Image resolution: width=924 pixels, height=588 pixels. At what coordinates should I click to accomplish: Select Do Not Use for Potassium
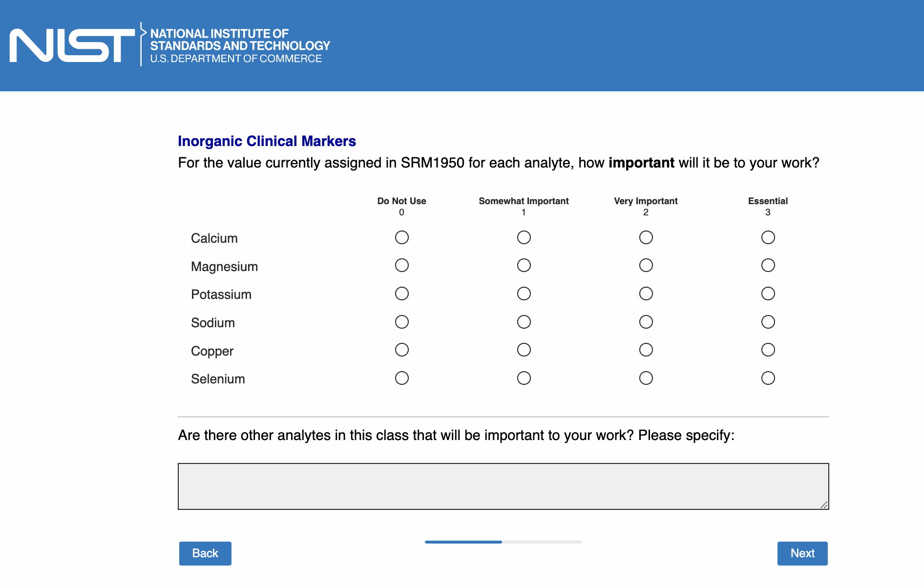401,294
